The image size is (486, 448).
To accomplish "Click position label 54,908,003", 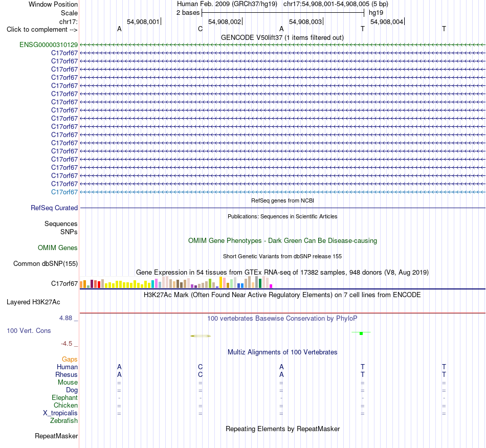I will coord(305,21).
